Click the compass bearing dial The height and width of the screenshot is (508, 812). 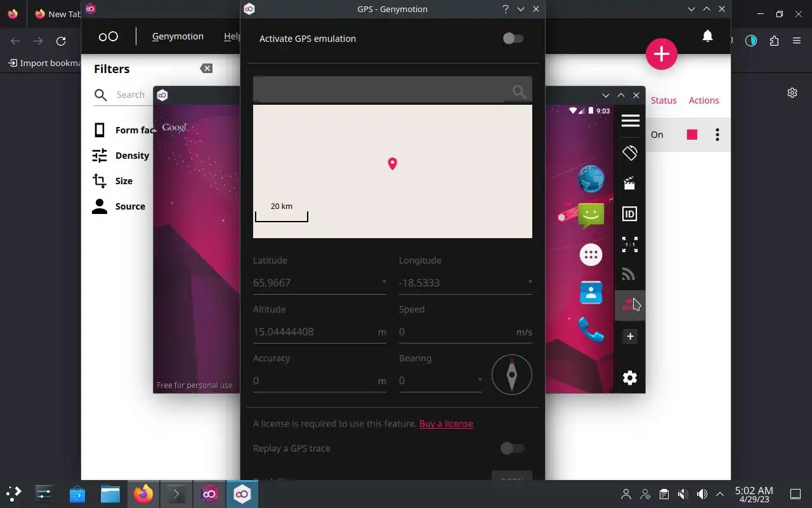[x=512, y=375]
